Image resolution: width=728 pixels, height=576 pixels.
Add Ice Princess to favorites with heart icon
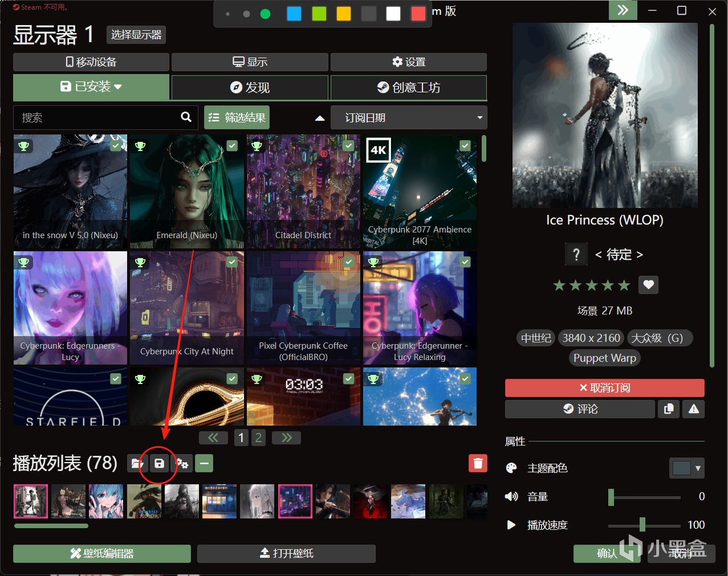tap(648, 285)
